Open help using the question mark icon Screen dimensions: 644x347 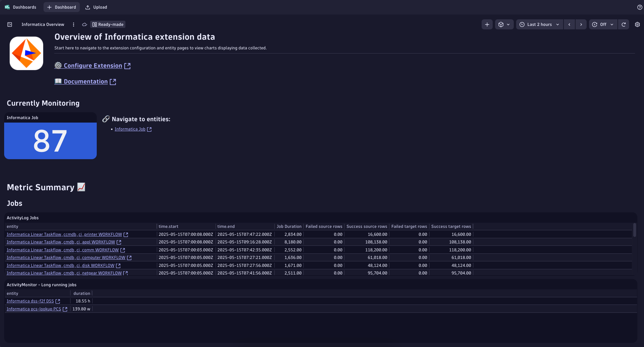(639, 7)
